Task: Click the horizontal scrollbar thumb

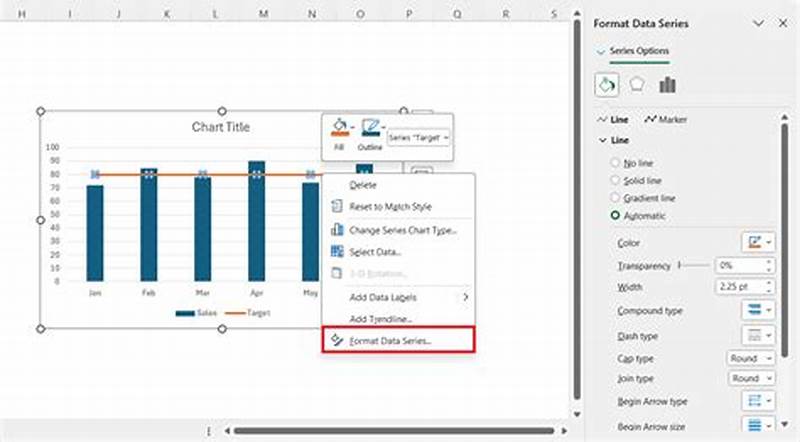Action: [x=393, y=431]
